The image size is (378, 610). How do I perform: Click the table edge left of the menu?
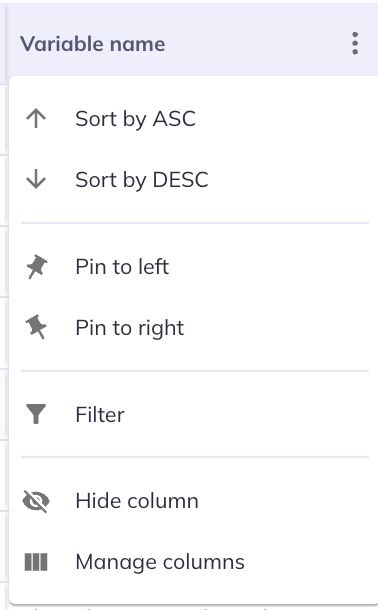tap(4, 311)
